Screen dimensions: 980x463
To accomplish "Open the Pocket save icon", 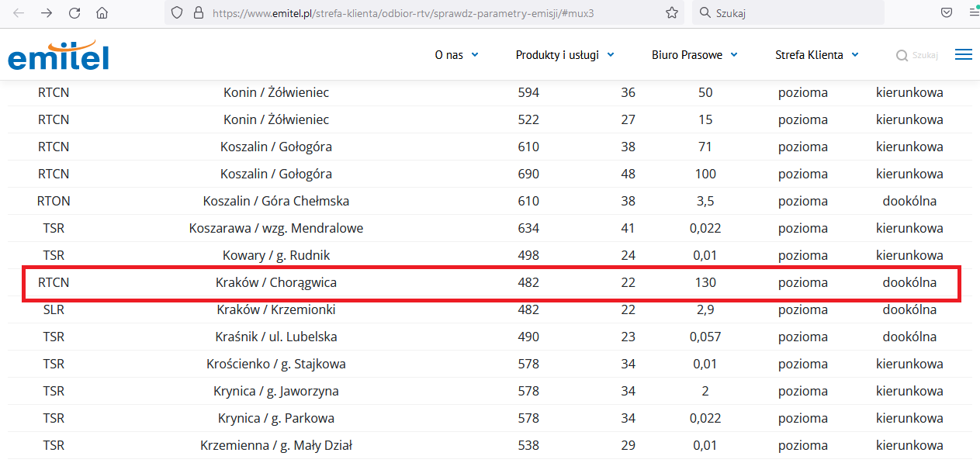I will (x=947, y=12).
